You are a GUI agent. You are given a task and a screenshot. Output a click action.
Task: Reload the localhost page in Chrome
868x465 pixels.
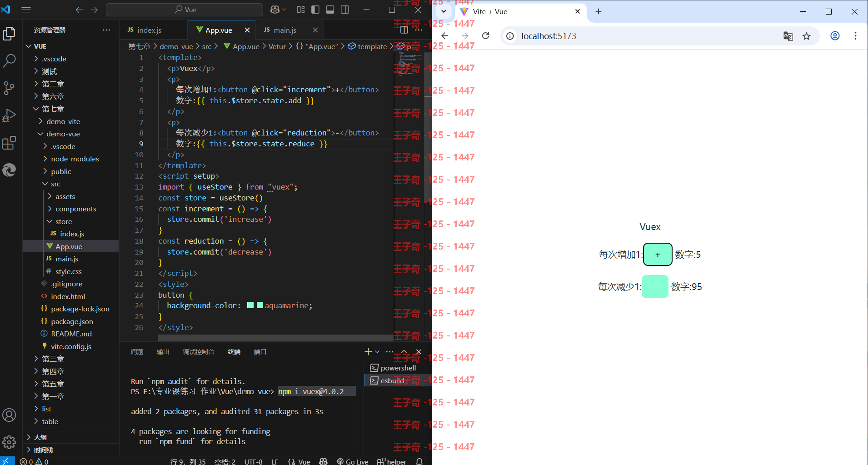point(485,36)
